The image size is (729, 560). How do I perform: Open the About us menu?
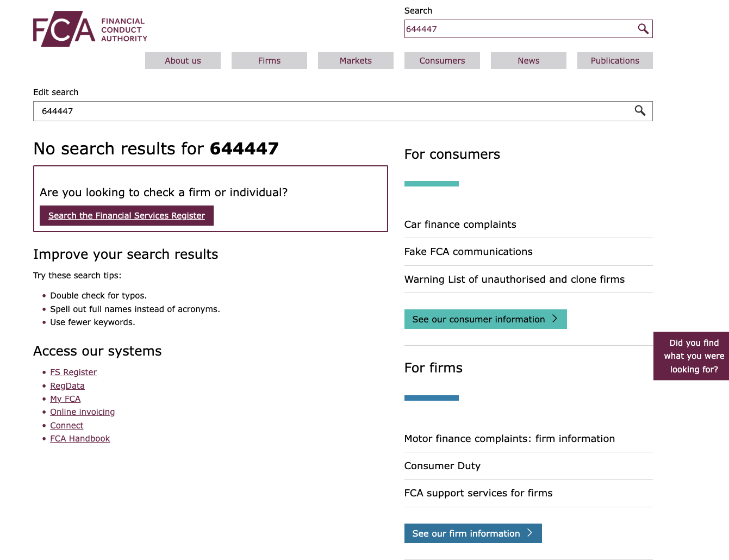click(183, 61)
